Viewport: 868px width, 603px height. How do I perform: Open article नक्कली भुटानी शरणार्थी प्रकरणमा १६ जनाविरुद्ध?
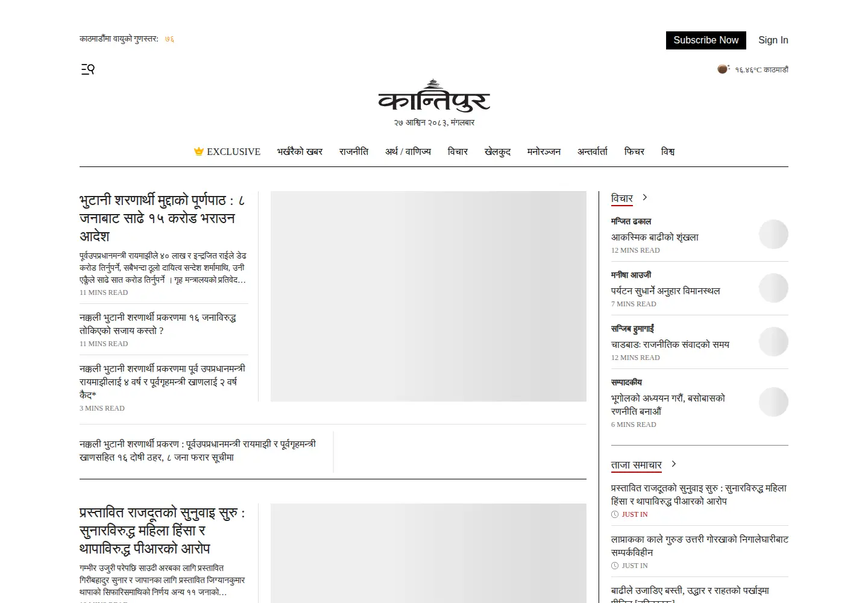[158, 324]
